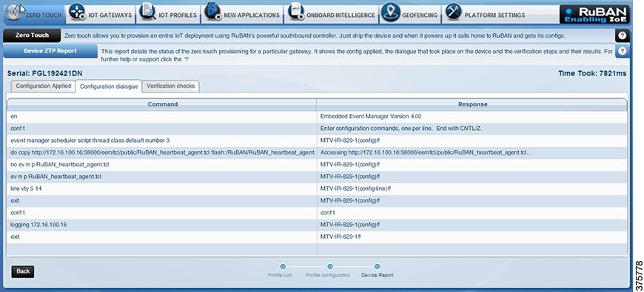The height and width of the screenshot is (292, 644).
Task: Open the Platform Settings menu label
Action: 494,16
